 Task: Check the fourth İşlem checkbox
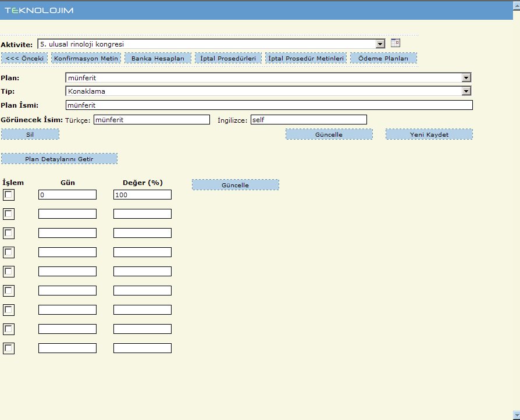(9, 252)
